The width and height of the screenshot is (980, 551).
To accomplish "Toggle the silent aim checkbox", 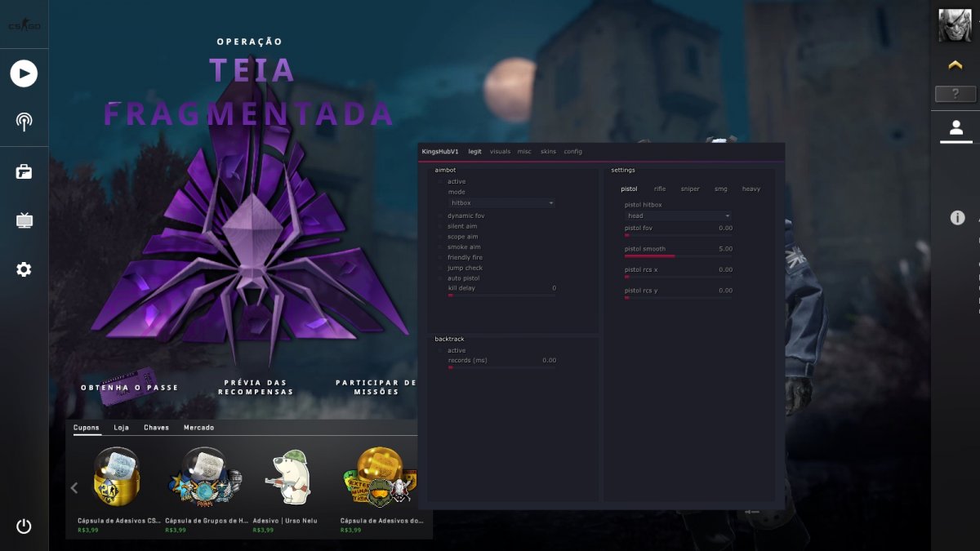I will [x=441, y=226].
